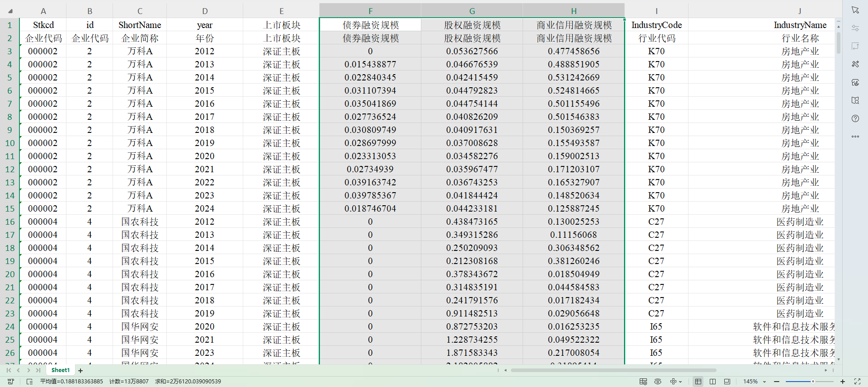Click the style brush icon in sidebar
This screenshot has height=387, width=868.
[x=855, y=64]
